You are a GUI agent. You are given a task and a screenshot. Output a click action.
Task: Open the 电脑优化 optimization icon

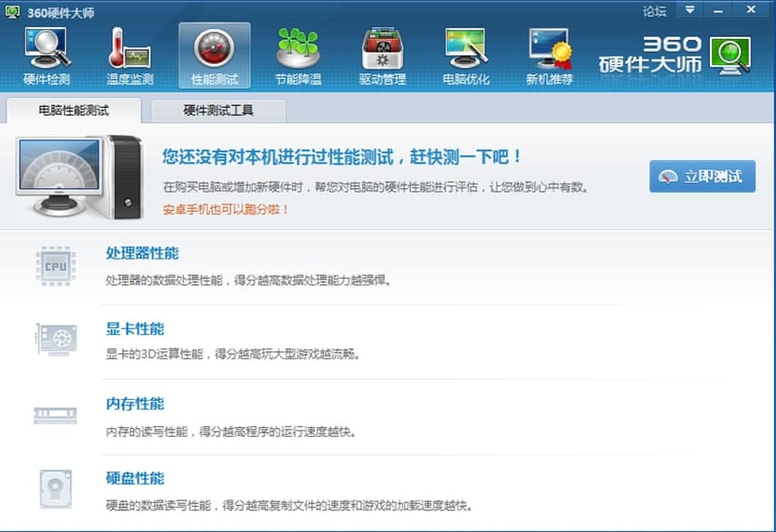[466, 48]
